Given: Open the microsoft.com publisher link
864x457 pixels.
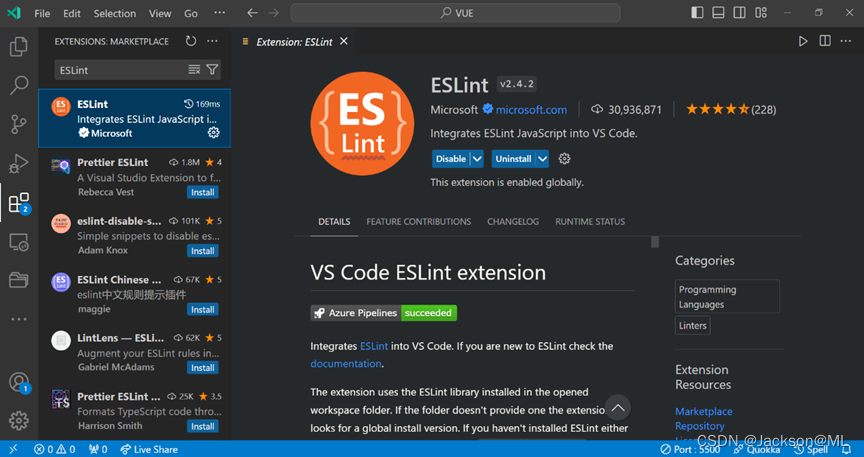Looking at the screenshot, I should [x=531, y=110].
